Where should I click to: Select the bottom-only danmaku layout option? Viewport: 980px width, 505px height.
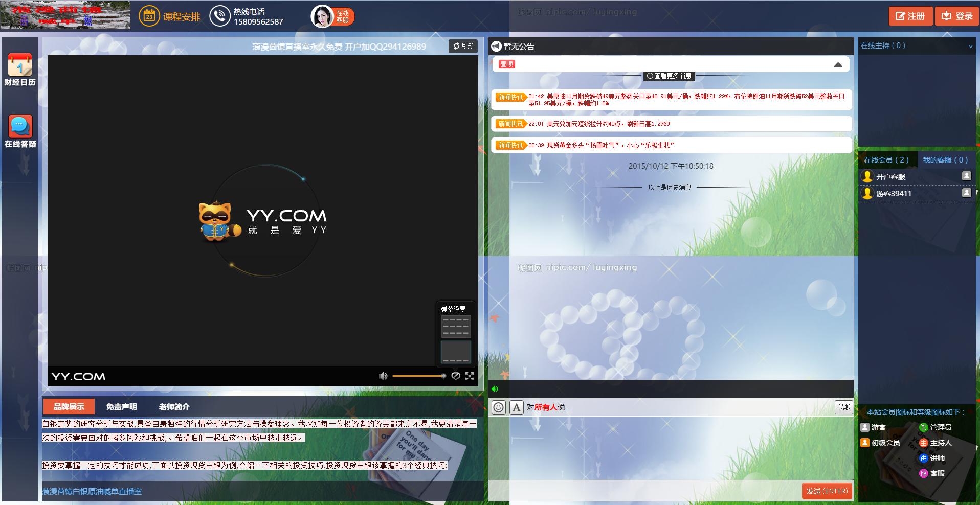[x=456, y=352]
